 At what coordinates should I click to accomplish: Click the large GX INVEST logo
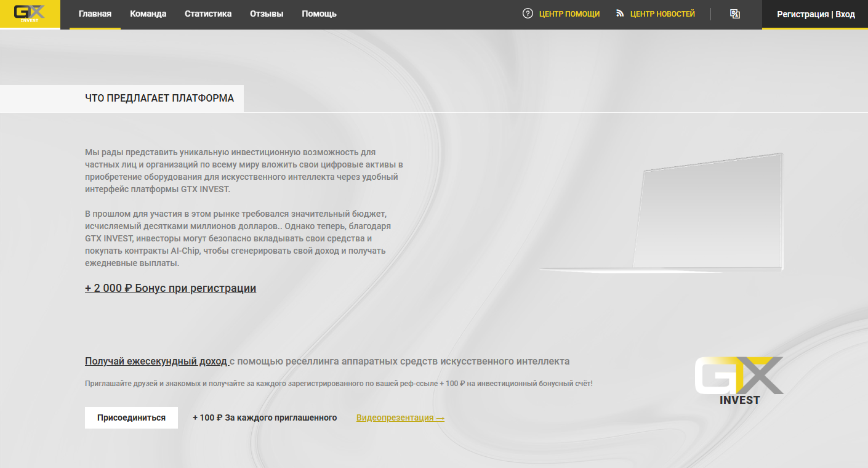click(739, 381)
